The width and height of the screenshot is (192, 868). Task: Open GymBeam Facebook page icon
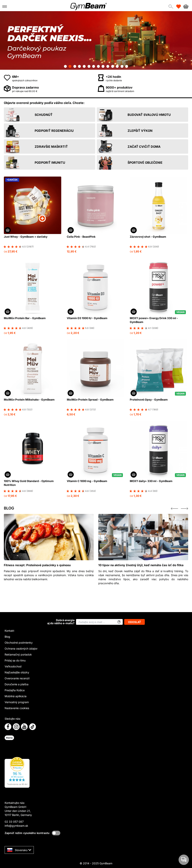(x=8, y=726)
